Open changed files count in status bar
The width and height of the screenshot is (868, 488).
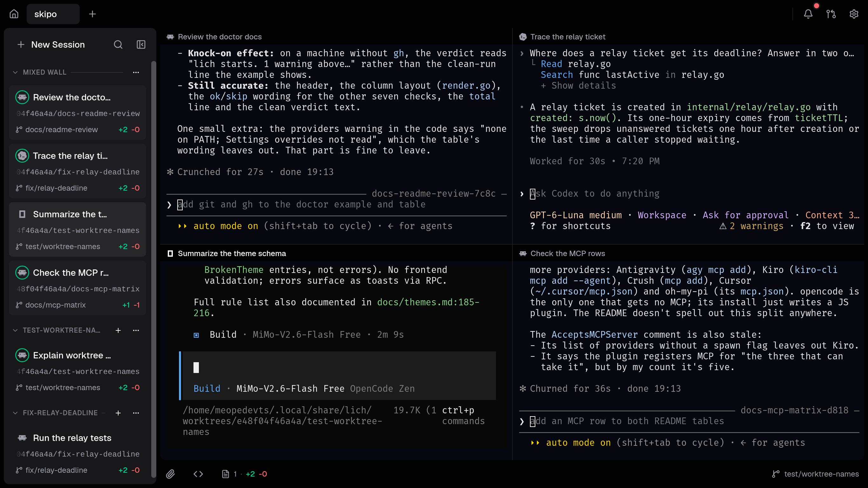(244, 474)
